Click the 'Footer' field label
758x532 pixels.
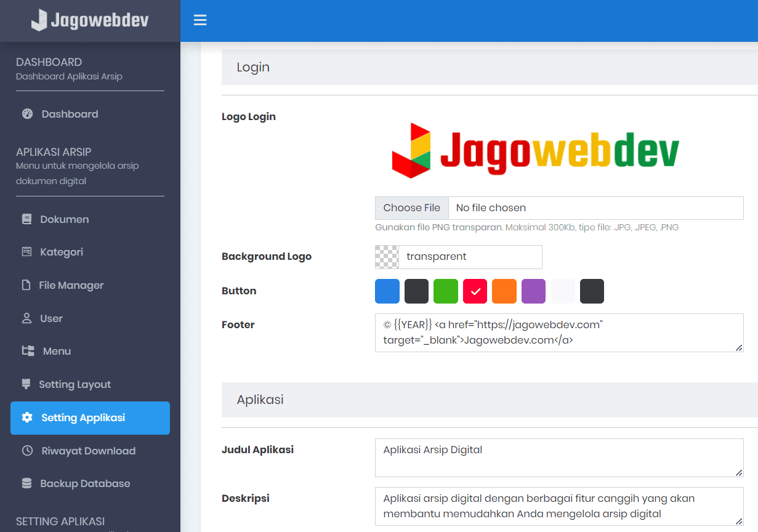pos(238,324)
